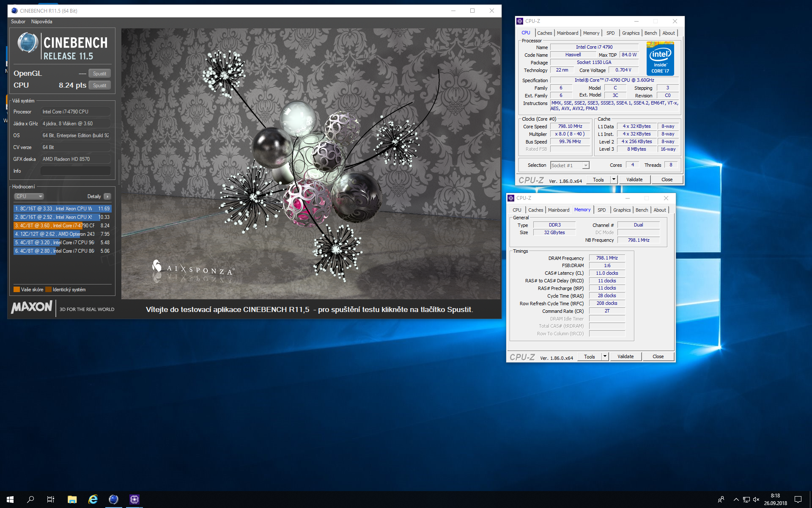
Task: Open Socket #1 selection dropdown
Action: [570, 166]
